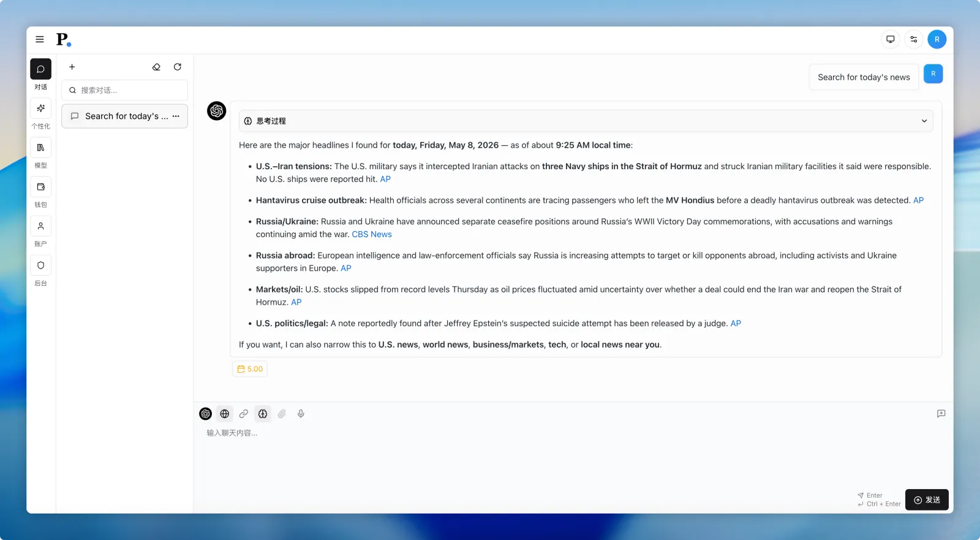Open the AP link in Markets/oil item
980x540 pixels.
click(296, 302)
